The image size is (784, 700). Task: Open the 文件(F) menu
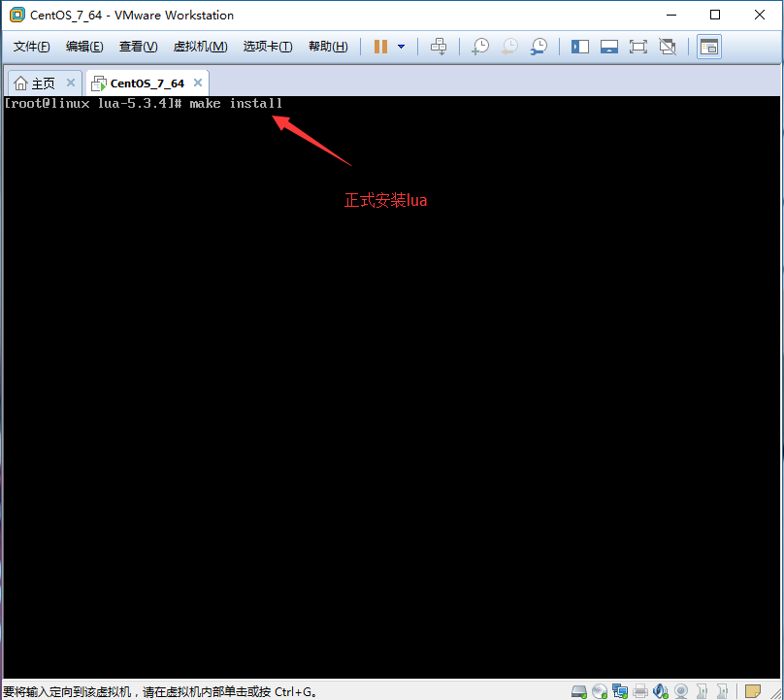tap(31, 47)
